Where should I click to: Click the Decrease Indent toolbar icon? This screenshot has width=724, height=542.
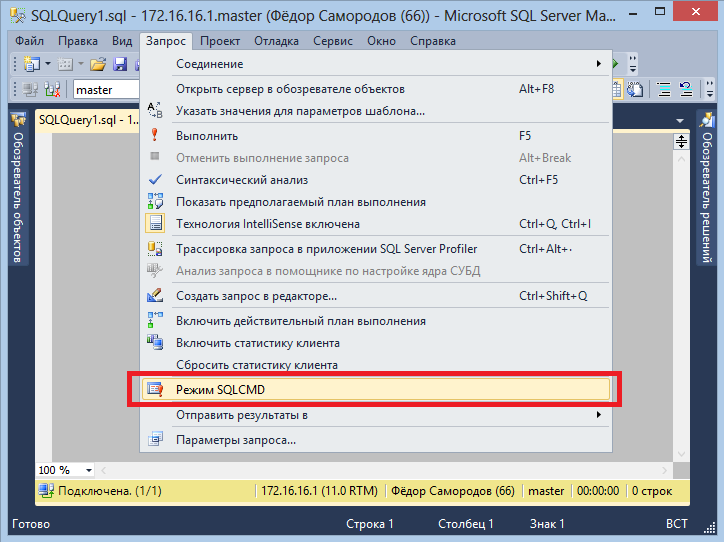686,89
